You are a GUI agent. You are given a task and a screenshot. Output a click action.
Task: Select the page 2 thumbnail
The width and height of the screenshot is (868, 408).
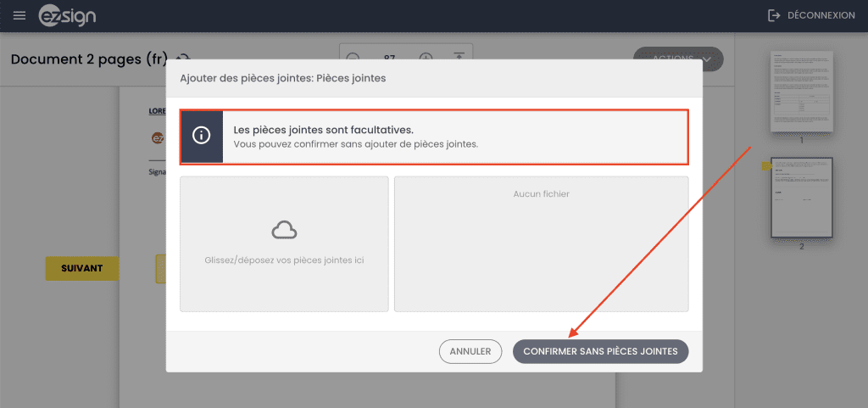click(801, 197)
